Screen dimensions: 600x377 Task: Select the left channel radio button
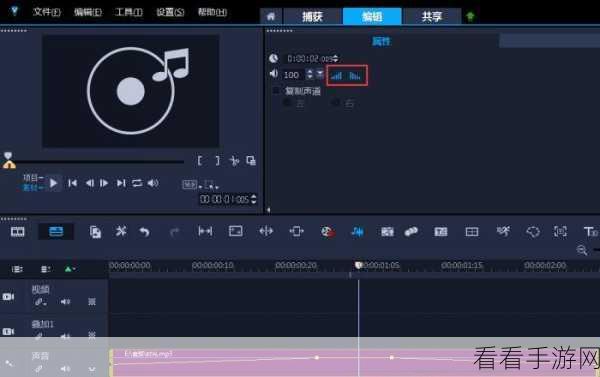[287, 103]
